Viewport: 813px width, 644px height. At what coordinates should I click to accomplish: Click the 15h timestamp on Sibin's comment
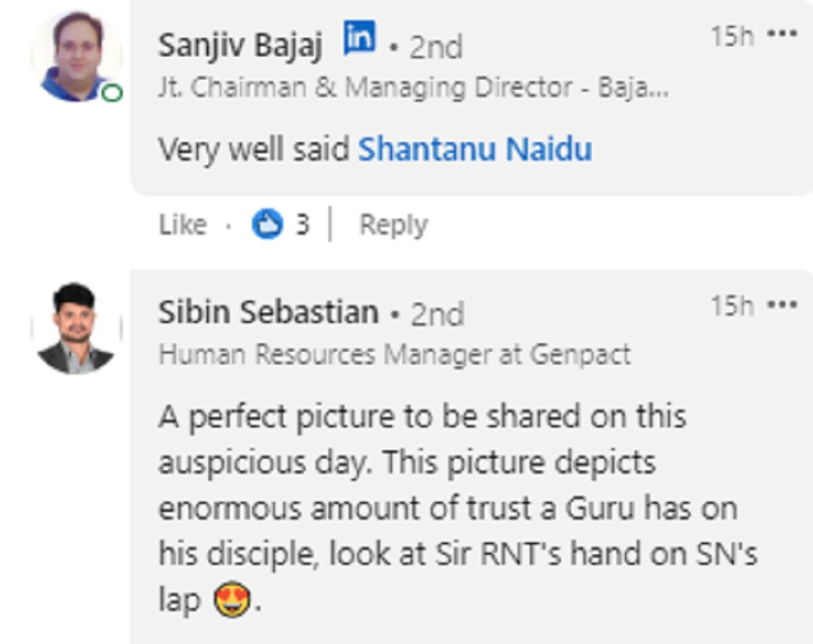click(732, 307)
